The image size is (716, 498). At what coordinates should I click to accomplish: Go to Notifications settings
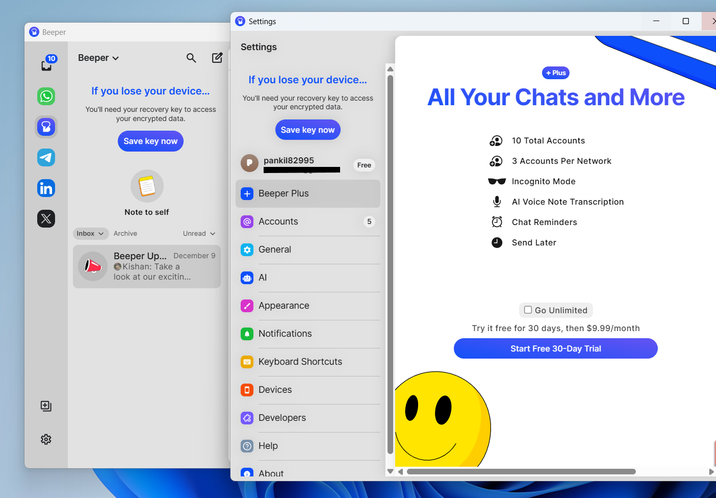pyautogui.click(x=285, y=334)
